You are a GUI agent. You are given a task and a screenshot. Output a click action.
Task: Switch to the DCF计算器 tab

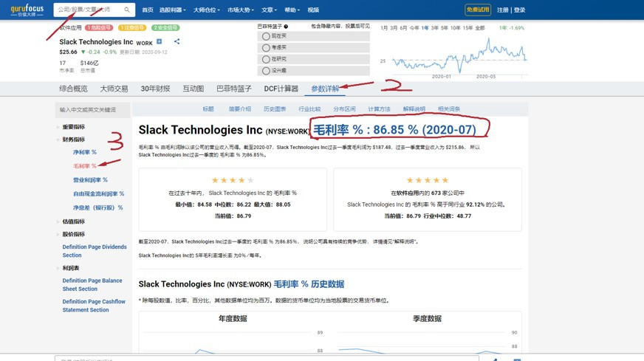click(281, 89)
